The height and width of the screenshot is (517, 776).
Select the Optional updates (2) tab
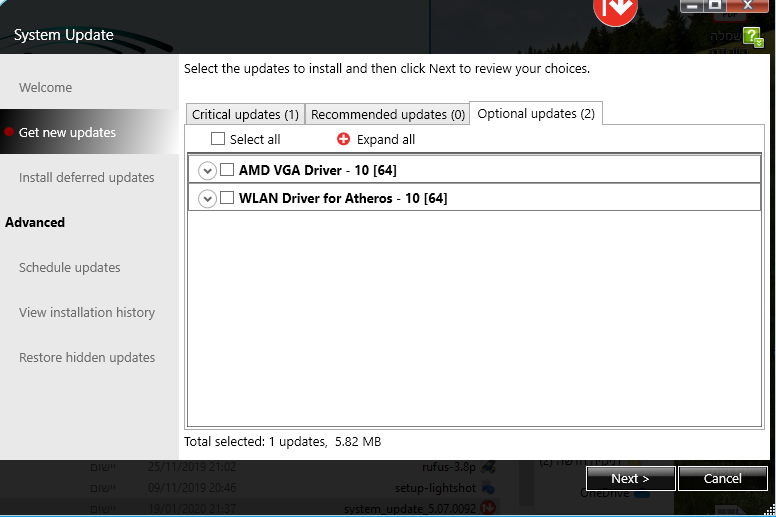pos(536,113)
